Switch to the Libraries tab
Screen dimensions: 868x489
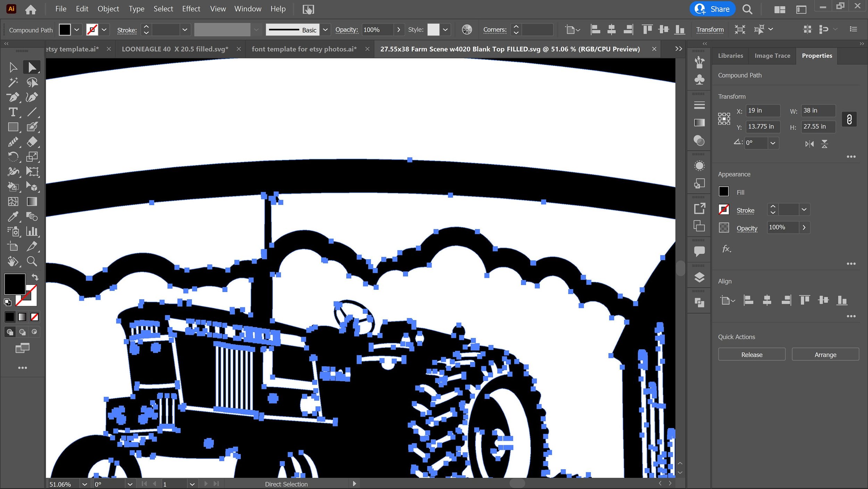click(x=731, y=56)
